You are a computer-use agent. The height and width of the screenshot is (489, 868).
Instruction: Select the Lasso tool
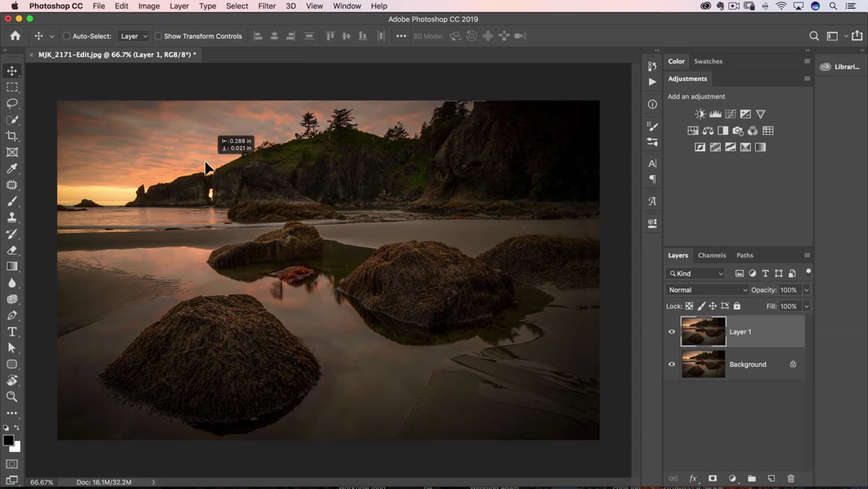pos(12,103)
